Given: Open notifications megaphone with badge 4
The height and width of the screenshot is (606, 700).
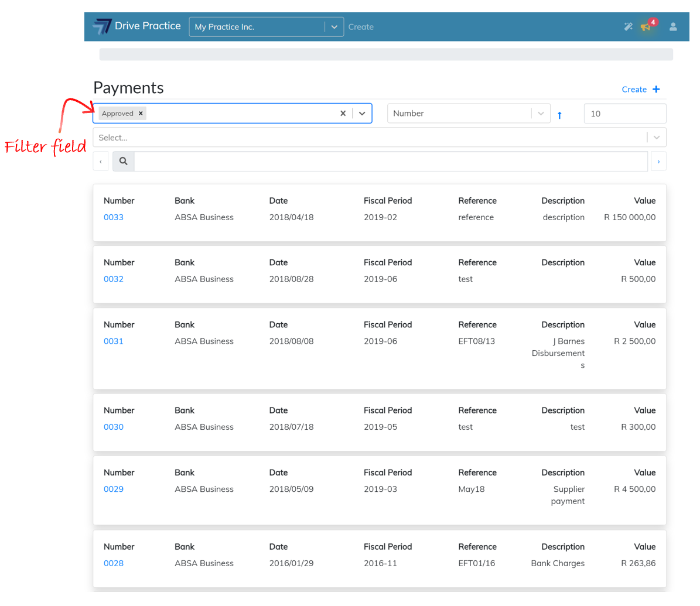Looking at the screenshot, I should tap(648, 25).
